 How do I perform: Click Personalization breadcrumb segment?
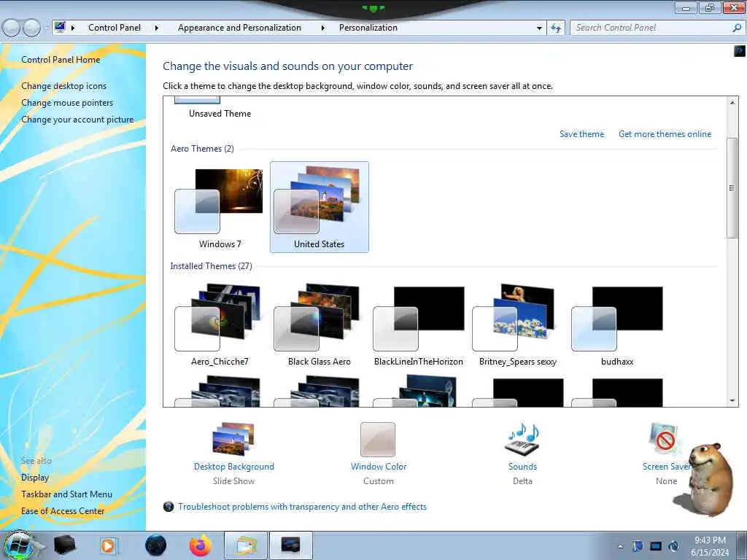368,28
